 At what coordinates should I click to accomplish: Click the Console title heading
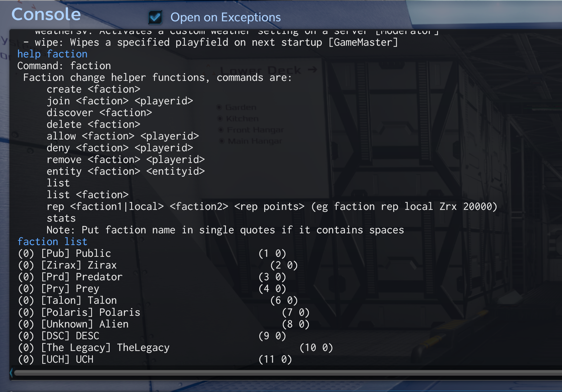click(46, 14)
